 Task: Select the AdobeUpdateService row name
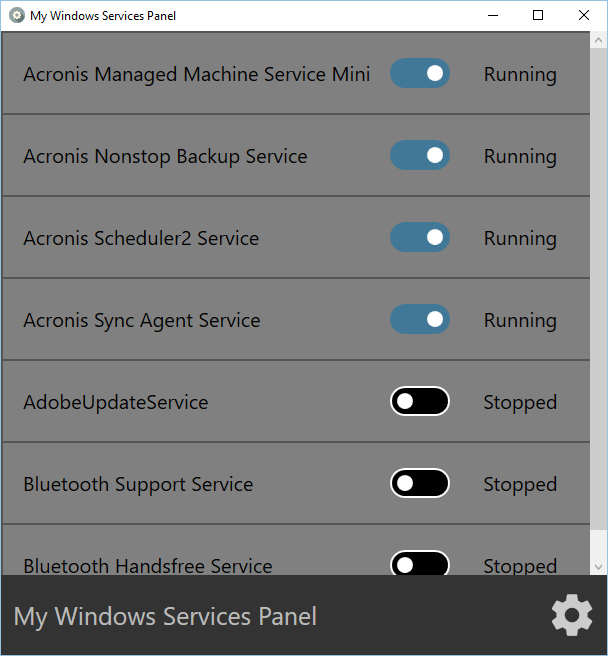pos(116,402)
